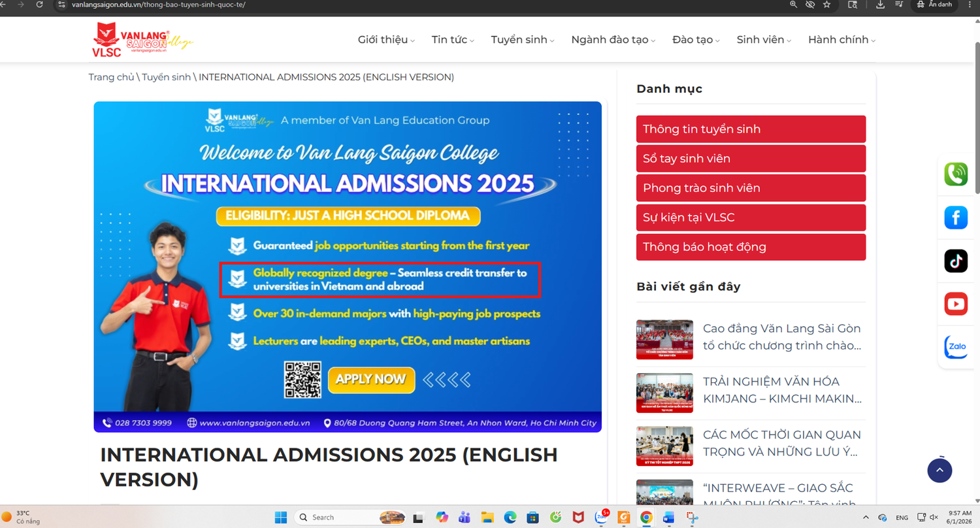Viewport: 980px width, 528px height.
Task: Click the ENG language indicator
Action: (x=902, y=518)
